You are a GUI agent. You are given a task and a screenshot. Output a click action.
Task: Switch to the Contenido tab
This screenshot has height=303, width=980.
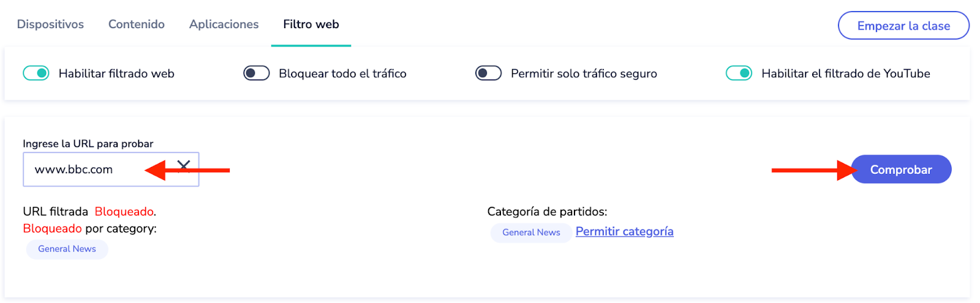[x=137, y=24]
